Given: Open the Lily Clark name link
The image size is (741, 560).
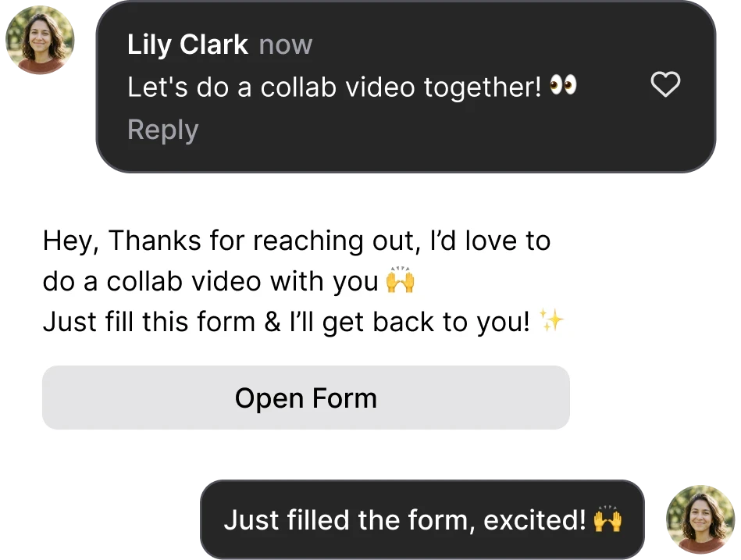Looking at the screenshot, I should point(187,45).
